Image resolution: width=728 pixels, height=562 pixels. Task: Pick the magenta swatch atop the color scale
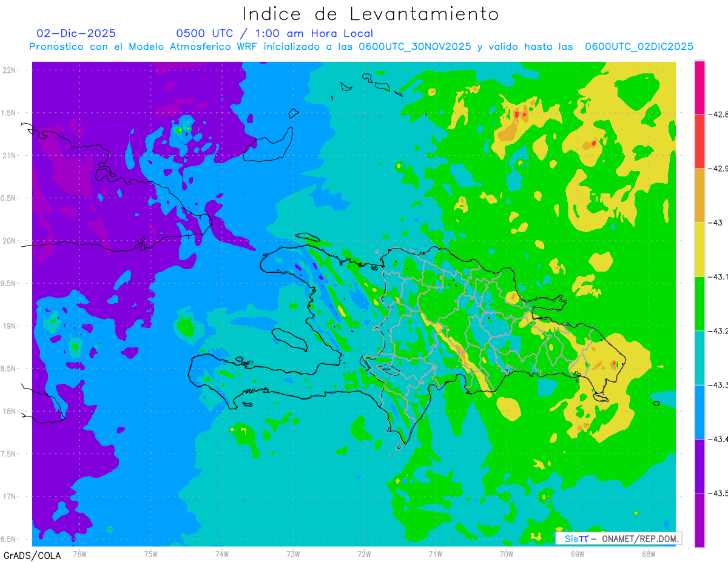click(699, 87)
